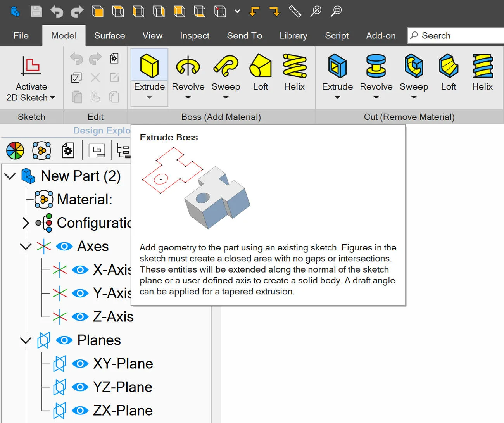
Task: Toggle visibility of Planes group
Action: pyautogui.click(x=64, y=340)
